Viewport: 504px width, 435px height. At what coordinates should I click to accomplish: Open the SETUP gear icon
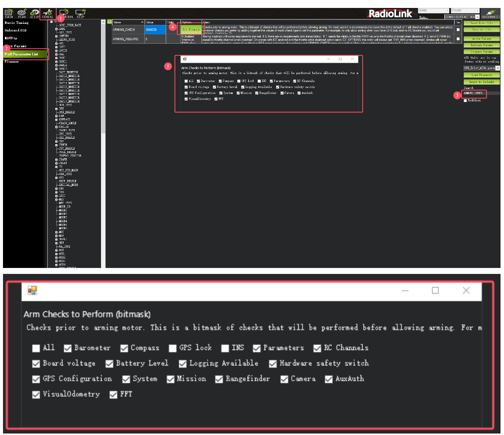[x=34, y=13]
